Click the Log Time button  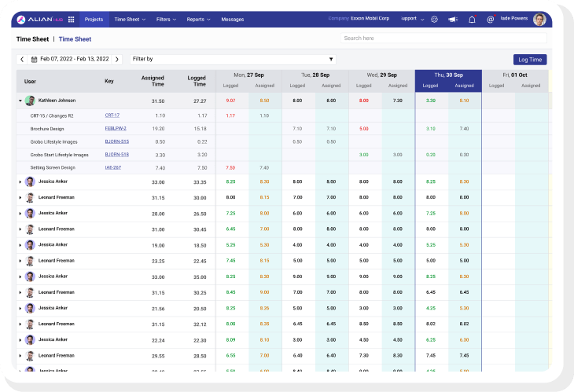[530, 60]
